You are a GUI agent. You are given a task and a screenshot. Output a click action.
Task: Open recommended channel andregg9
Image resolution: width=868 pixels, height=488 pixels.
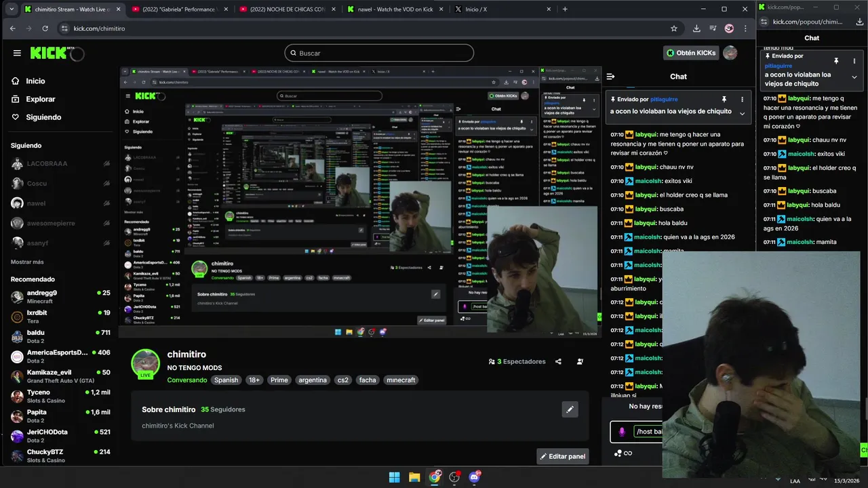[60, 297]
